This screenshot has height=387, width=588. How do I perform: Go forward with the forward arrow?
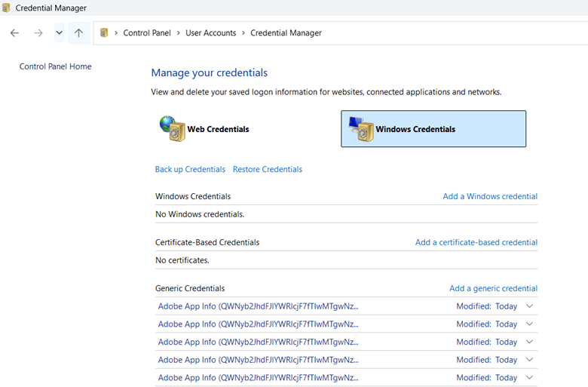38,33
